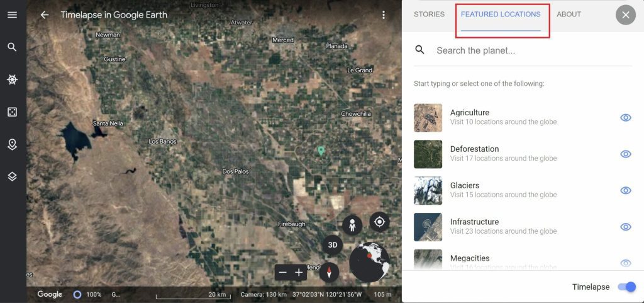
Task: Open Voyager ship wheel icon
Action: tap(13, 80)
